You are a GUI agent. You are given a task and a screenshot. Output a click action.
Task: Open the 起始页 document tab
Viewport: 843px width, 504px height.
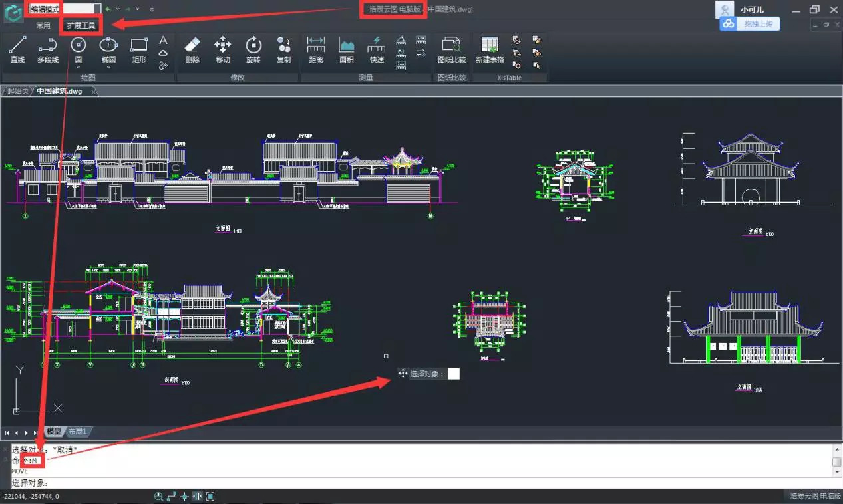pyautogui.click(x=17, y=91)
